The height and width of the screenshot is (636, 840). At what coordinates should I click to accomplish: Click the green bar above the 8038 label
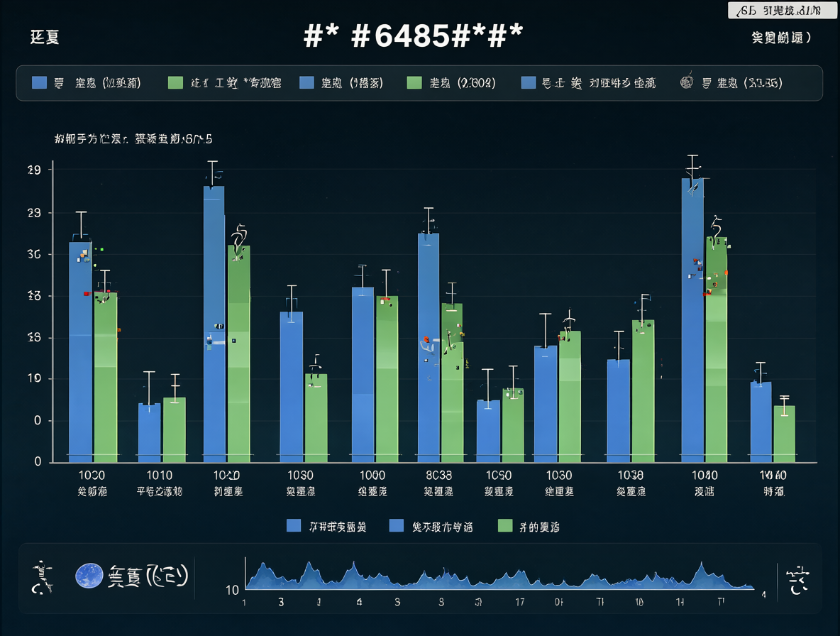click(452, 383)
